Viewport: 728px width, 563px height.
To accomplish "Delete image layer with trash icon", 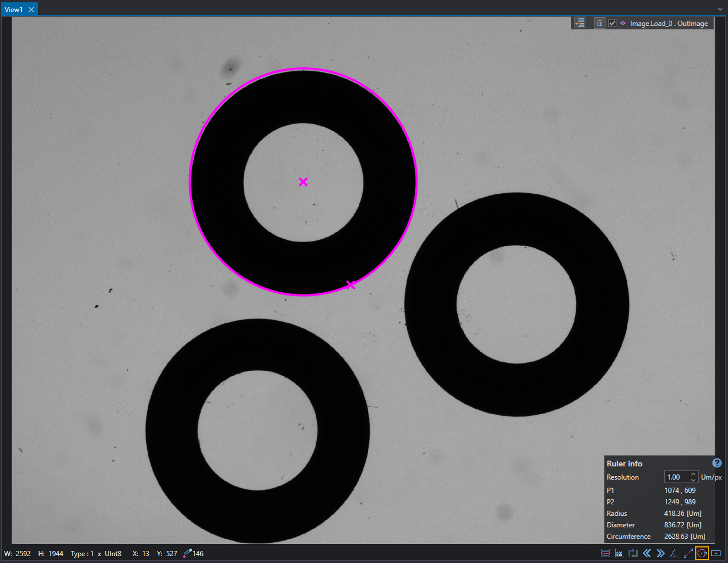I will pos(600,24).
